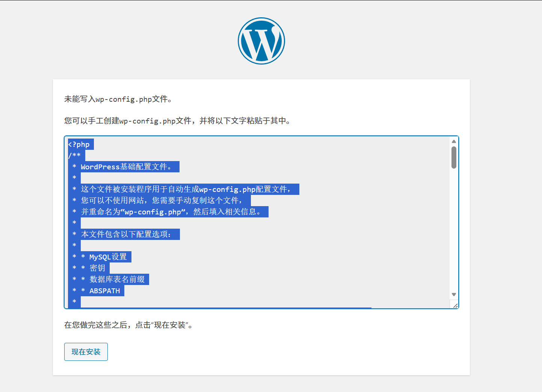Click the textarea scrollbar down arrow
Image resolution: width=542 pixels, height=392 pixels.
[454, 295]
